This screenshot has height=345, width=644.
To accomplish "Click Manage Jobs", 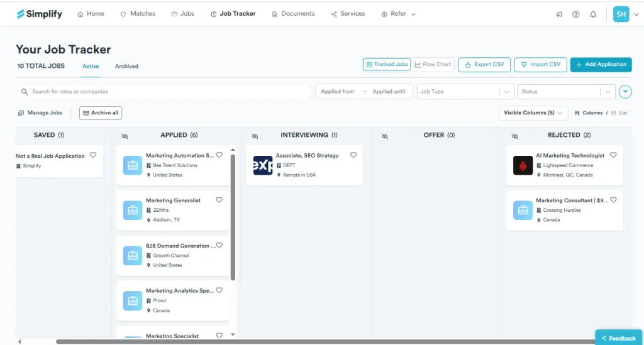I will tap(40, 113).
